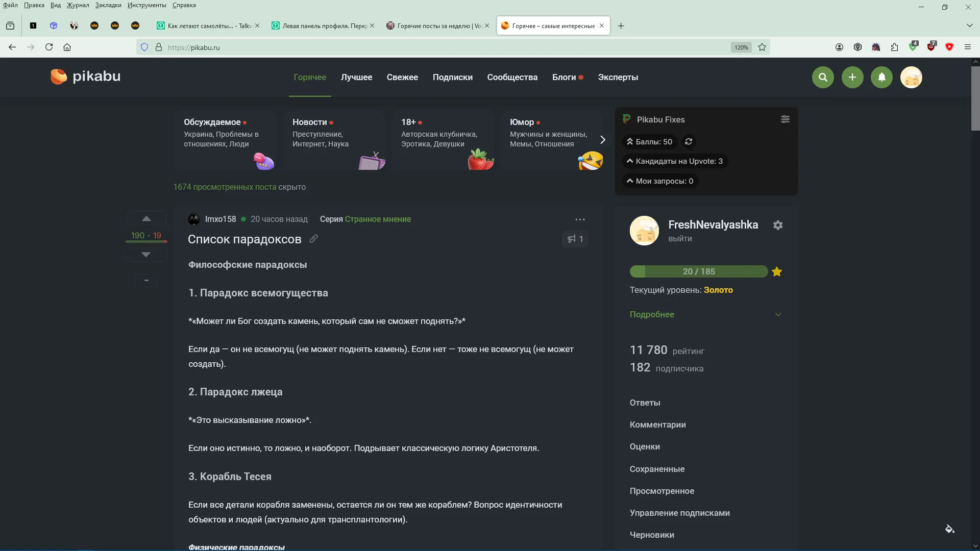Expand Кандидаты на Upvote: 3
This screenshot has height=551, width=980.
pos(675,161)
